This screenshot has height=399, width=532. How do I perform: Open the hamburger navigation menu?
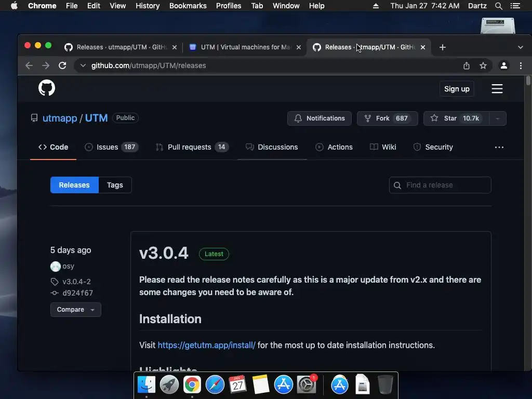[x=497, y=88]
